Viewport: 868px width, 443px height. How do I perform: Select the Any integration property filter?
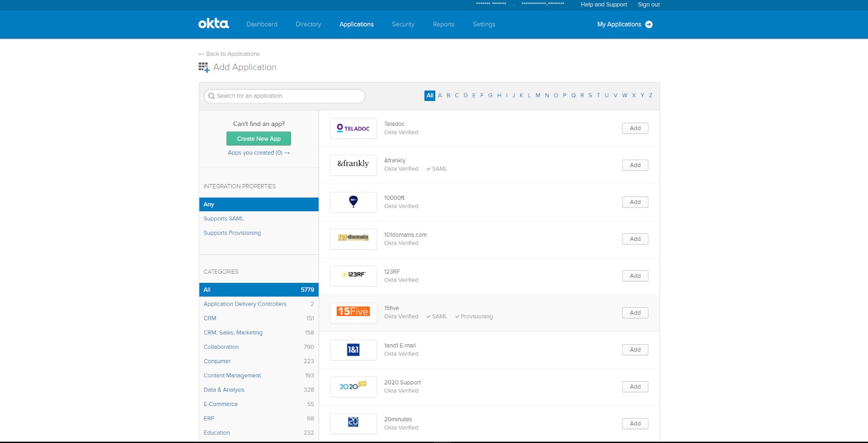(x=258, y=205)
